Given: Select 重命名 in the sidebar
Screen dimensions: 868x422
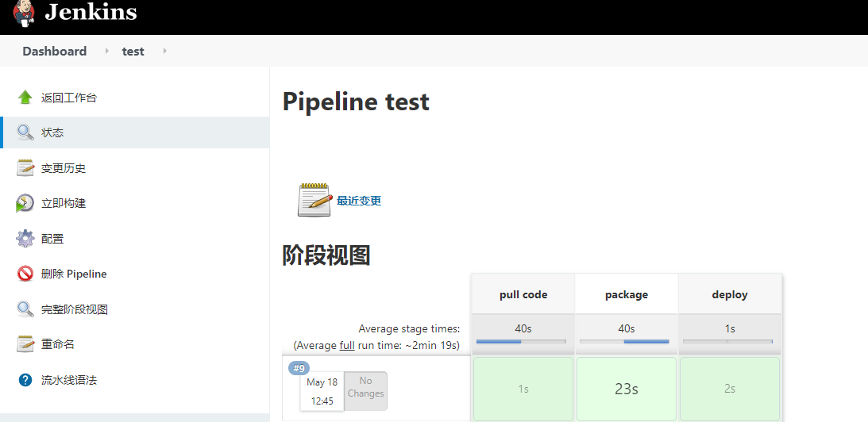Looking at the screenshot, I should tap(58, 344).
